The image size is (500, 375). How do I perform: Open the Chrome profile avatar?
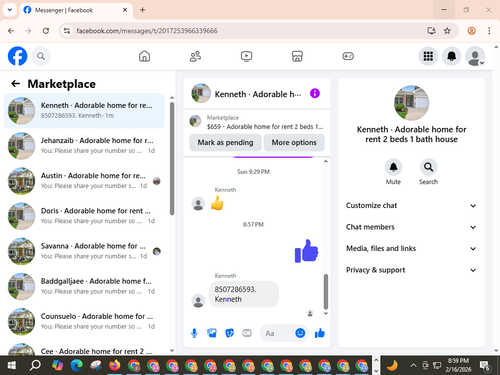pos(471,31)
